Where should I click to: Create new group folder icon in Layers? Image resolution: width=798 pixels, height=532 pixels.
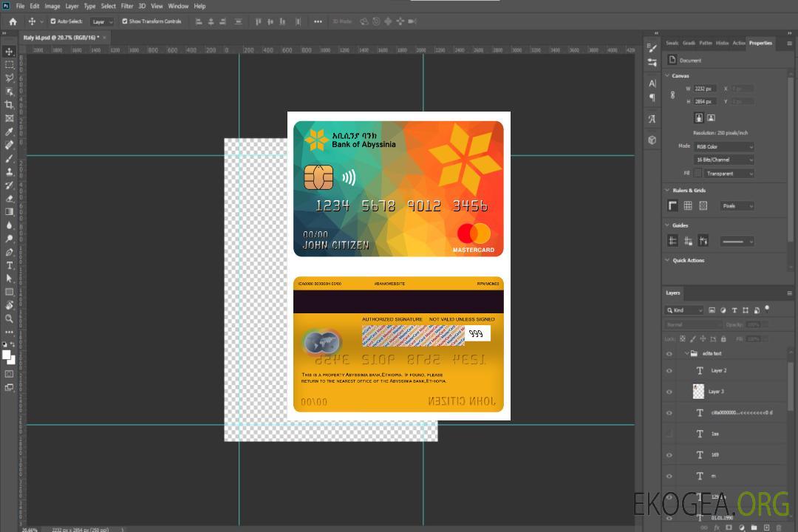click(754, 528)
